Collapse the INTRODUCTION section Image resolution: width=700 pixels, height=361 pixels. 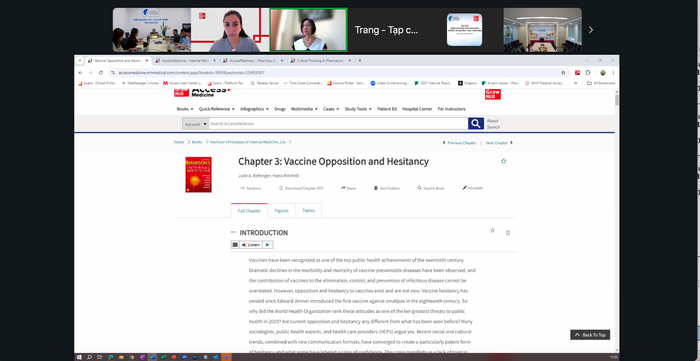coord(233,232)
